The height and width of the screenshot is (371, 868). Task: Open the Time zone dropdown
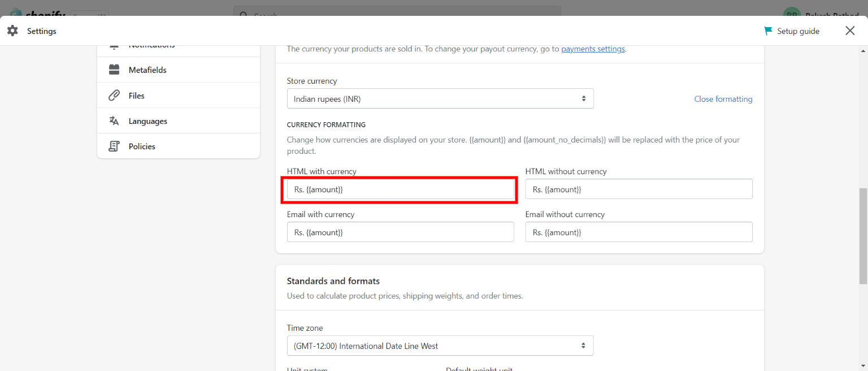440,346
